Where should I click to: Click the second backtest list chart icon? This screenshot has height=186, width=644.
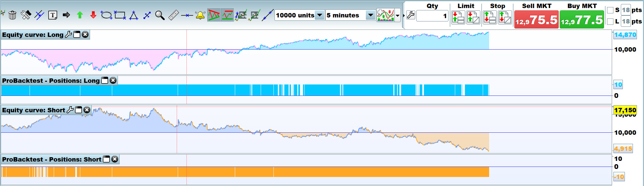[x=254, y=15]
